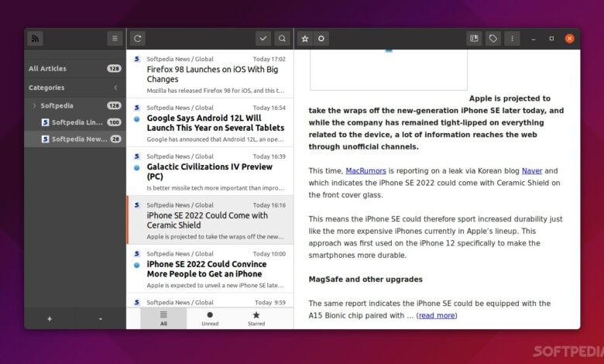The image size is (604, 364).
Task: Click unread dot on Android 12L article
Action: point(137,119)
